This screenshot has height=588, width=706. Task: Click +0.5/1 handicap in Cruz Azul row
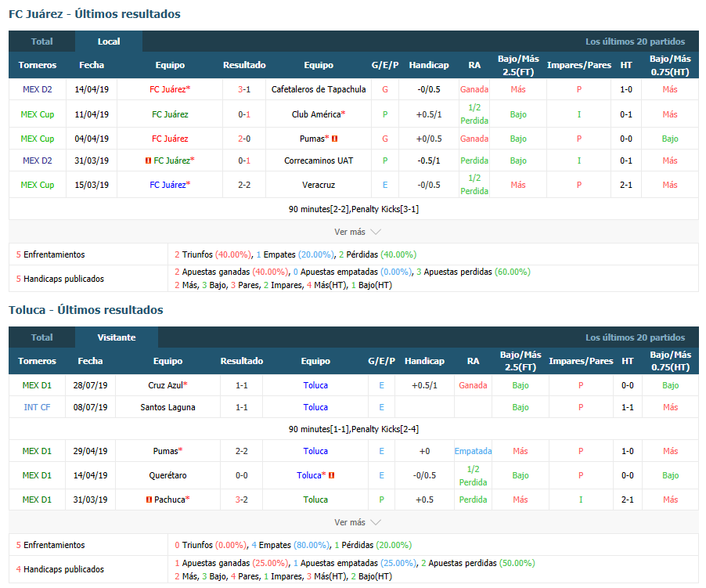[424, 385]
